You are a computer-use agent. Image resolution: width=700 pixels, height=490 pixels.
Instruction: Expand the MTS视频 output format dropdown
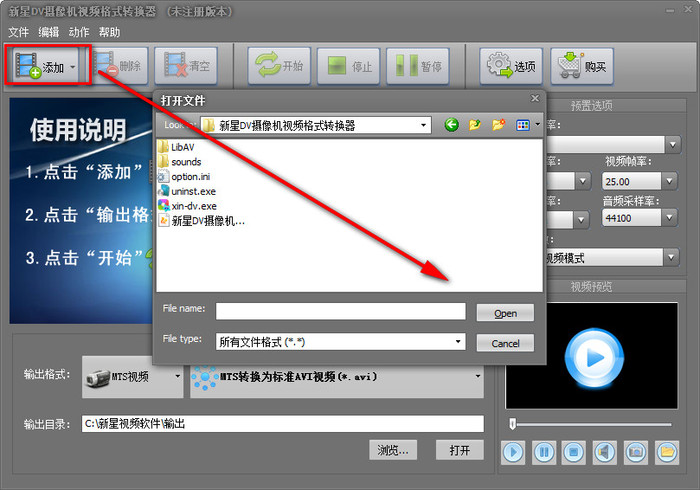pyautogui.click(x=177, y=377)
